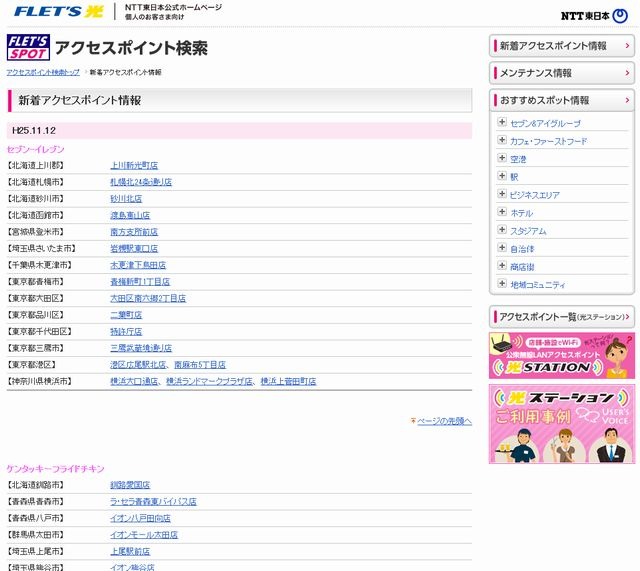Click the 光STATION wireless LAN banner

(562, 355)
